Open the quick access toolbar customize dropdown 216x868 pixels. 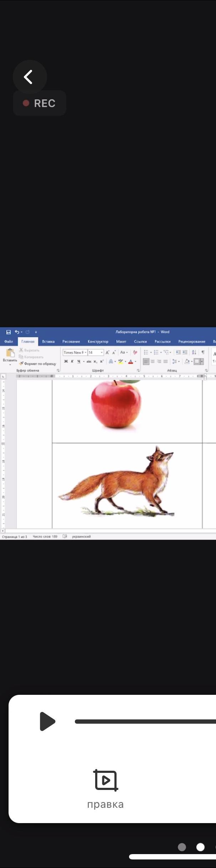[x=36, y=332]
